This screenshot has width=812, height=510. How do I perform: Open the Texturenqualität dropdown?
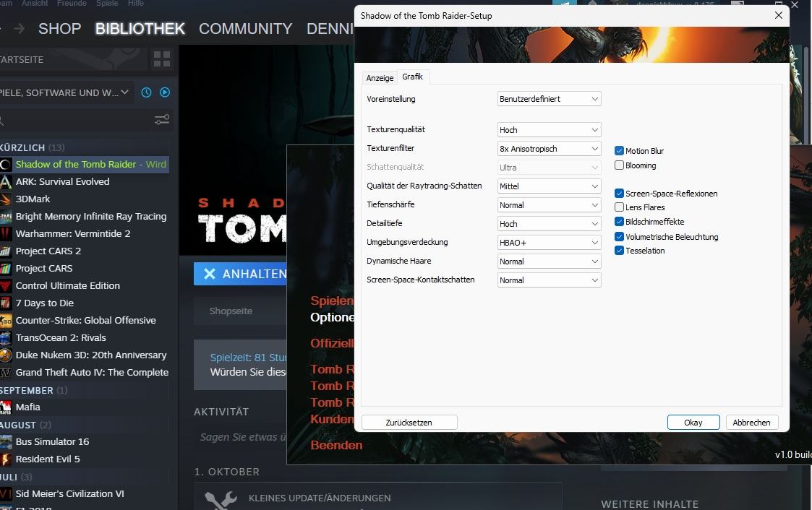tap(549, 130)
